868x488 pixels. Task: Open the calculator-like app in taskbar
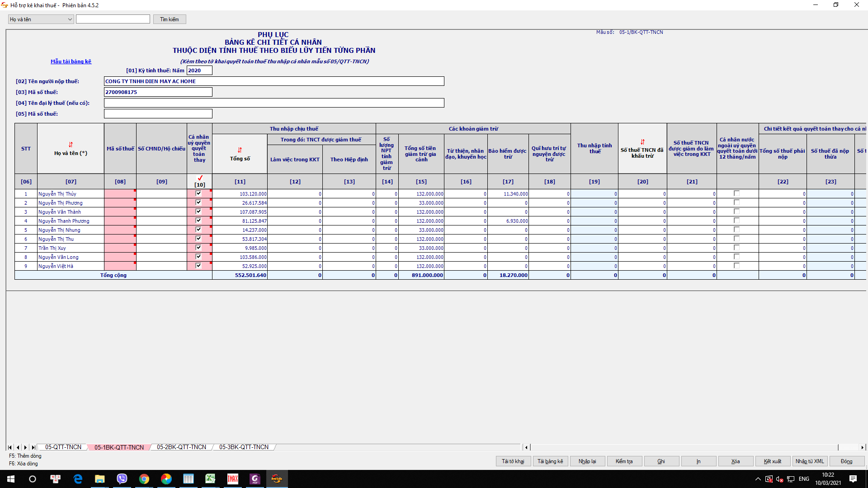(188, 479)
